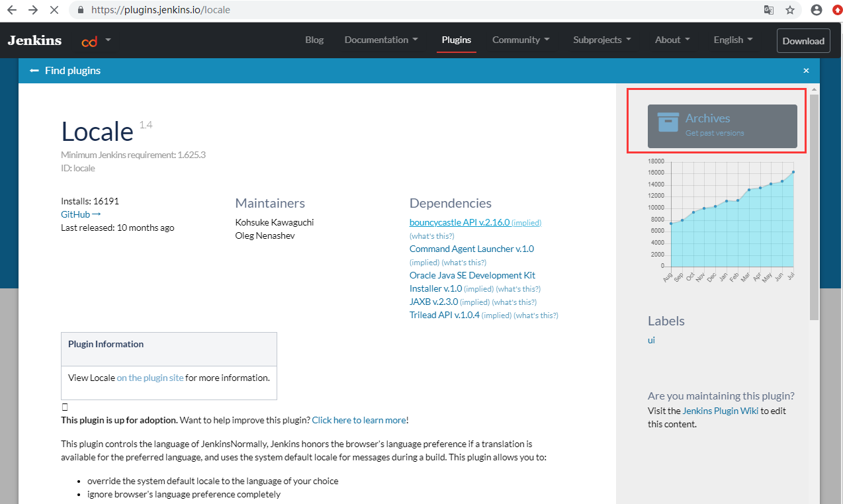Viewport: 843px width, 504px height.
Task: Go back via Find plugins arrow
Action: coord(65,70)
